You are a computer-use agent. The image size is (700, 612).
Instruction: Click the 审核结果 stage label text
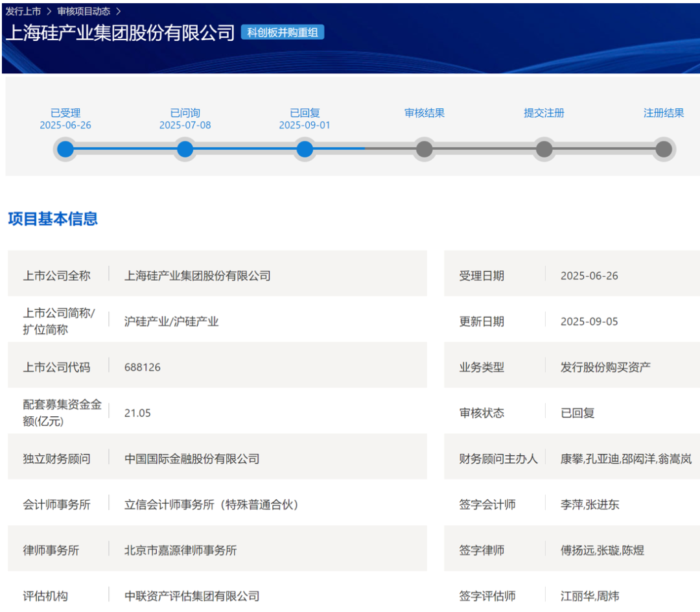(425, 113)
